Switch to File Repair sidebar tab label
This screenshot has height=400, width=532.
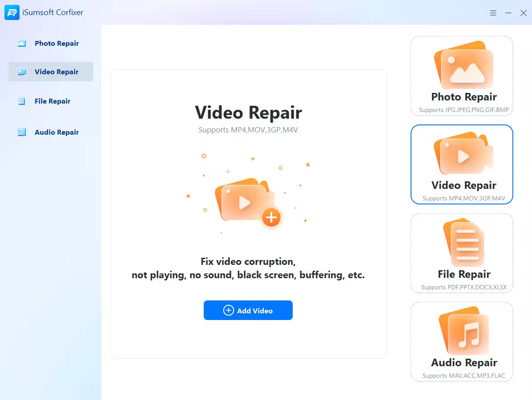click(x=52, y=101)
